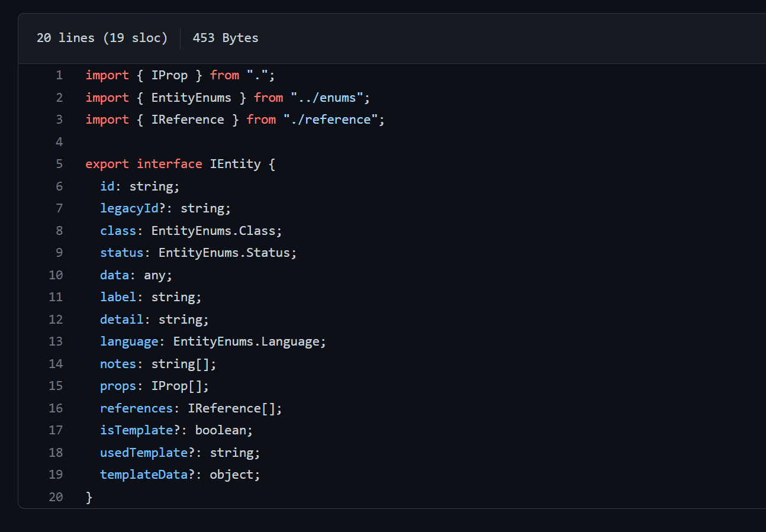The width and height of the screenshot is (766, 532).
Task: Select line number 9
Action: tap(59, 253)
